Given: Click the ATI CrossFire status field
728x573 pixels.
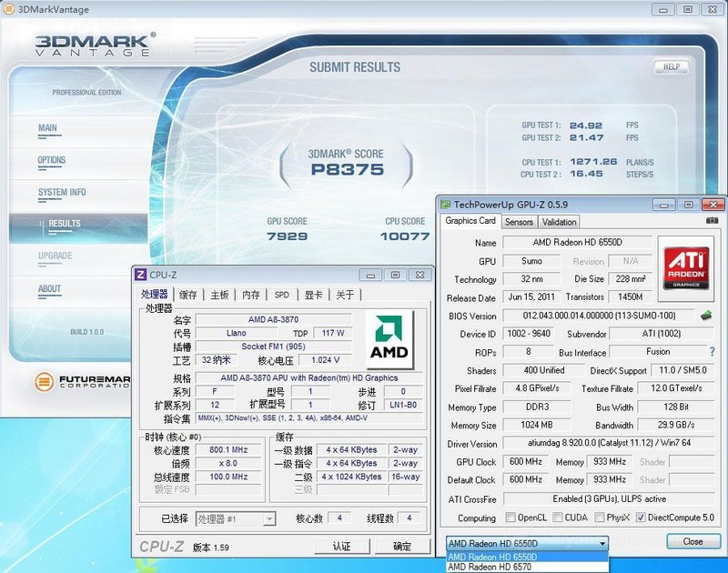Looking at the screenshot, I should coord(609,498).
